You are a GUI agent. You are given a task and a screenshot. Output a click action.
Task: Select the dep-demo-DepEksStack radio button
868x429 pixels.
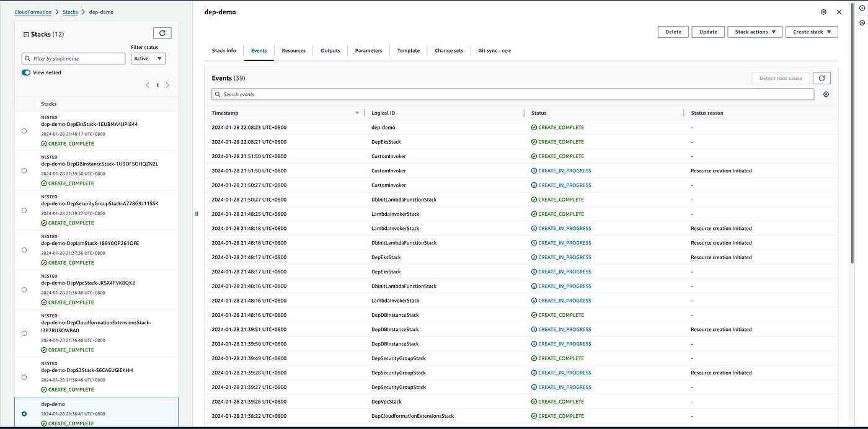tap(24, 131)
